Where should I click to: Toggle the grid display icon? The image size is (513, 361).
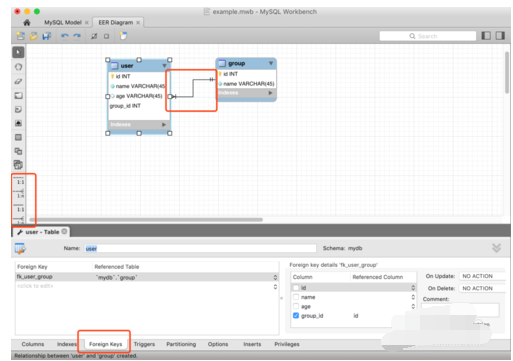[x=94, y=36]
